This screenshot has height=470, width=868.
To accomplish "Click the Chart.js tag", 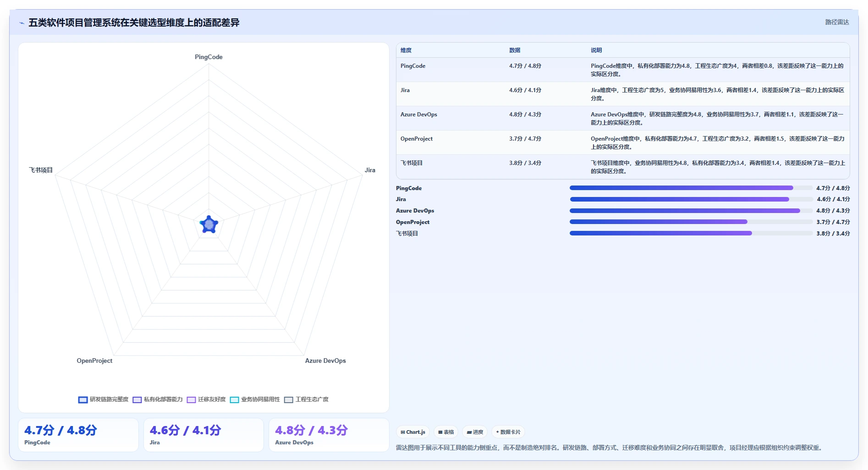I will (413, 432).
